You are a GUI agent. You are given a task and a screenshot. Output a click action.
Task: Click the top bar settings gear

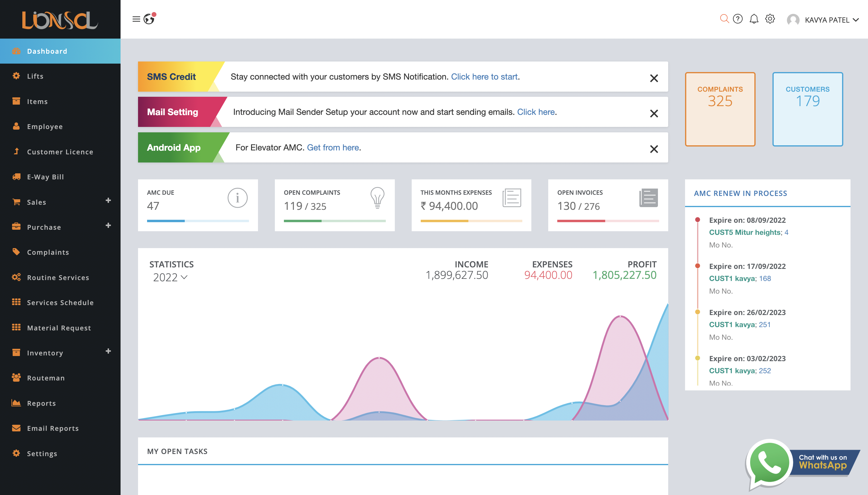770,19
